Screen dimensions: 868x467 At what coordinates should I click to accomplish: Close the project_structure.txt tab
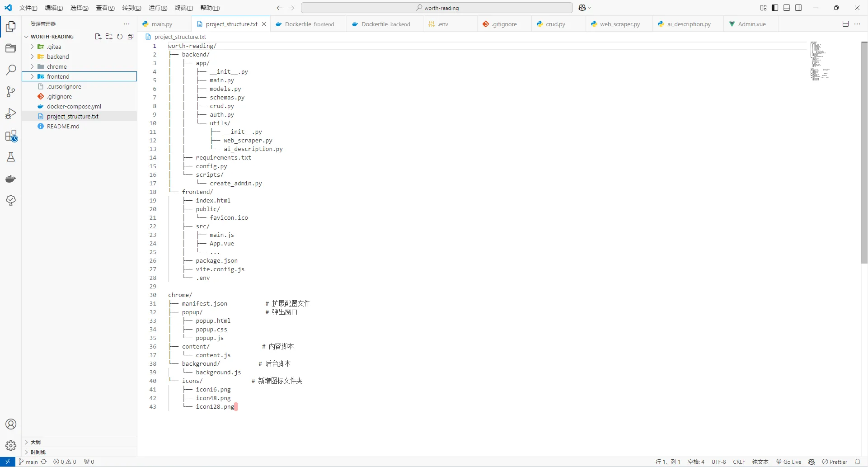coord(264,24)
